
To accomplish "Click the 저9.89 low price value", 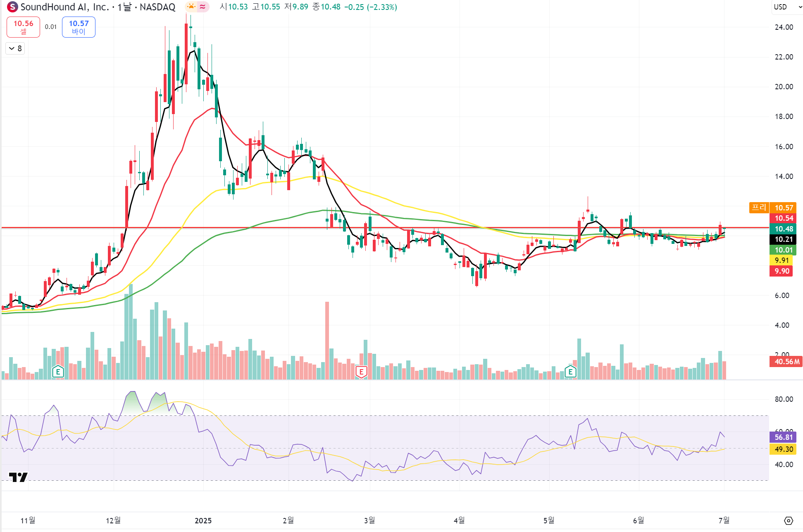I will [296, 7].
